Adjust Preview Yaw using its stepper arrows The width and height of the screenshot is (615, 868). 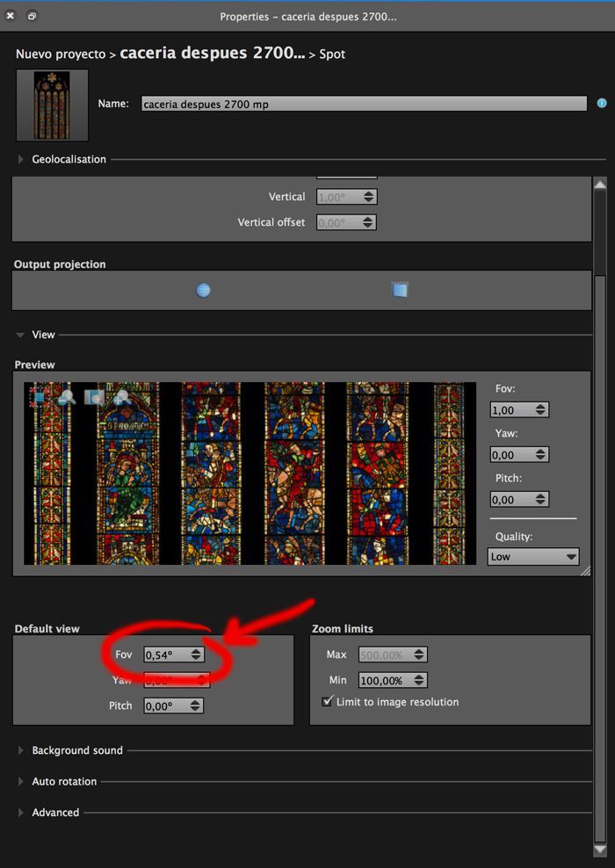(x=541, y=454)
